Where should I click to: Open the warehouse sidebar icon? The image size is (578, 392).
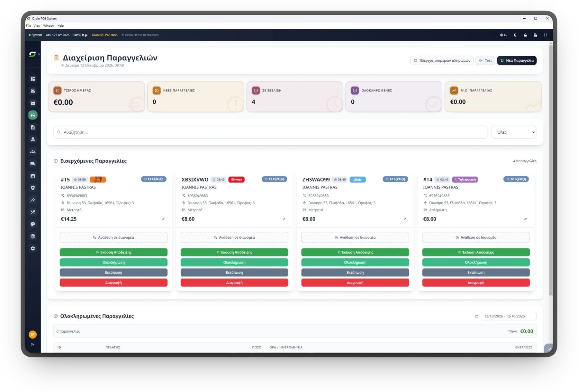[x=33, y=176]
